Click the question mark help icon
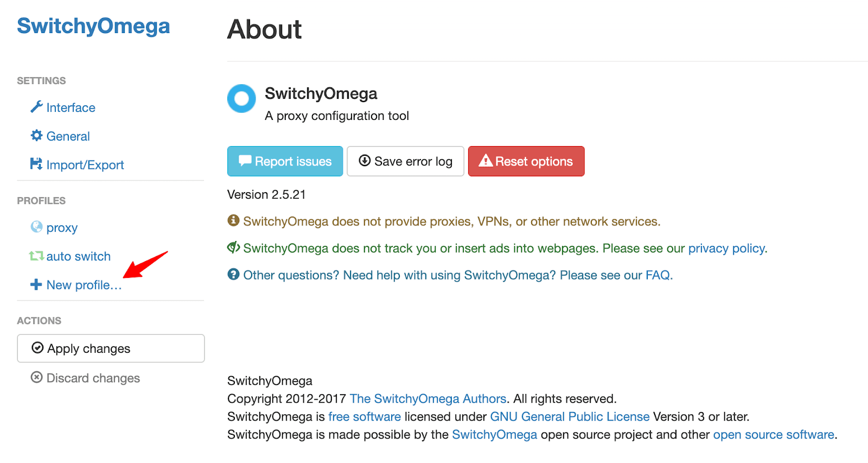The width and height of the screenshot is (868, 463). (x=233, y=275)
